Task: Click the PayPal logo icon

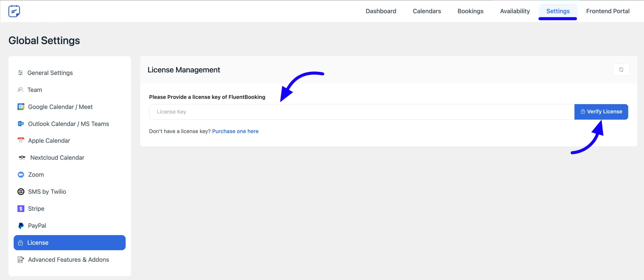Action: point(21,226)
